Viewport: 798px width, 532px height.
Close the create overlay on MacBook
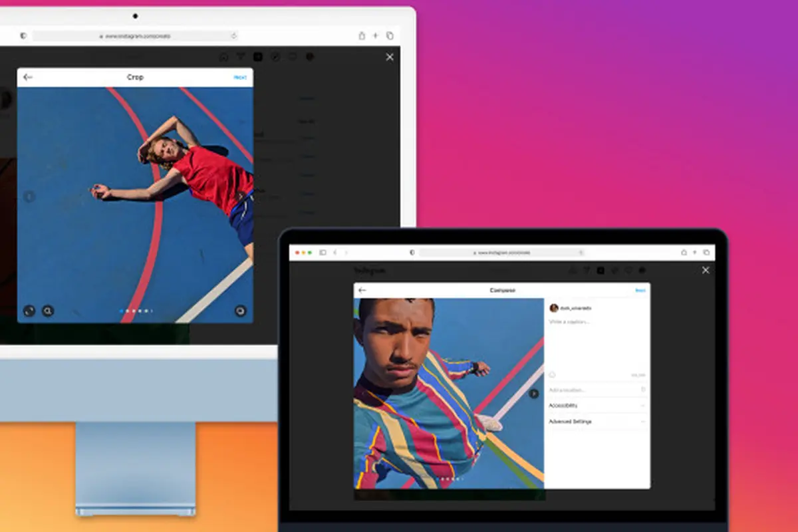coord(706,270)
